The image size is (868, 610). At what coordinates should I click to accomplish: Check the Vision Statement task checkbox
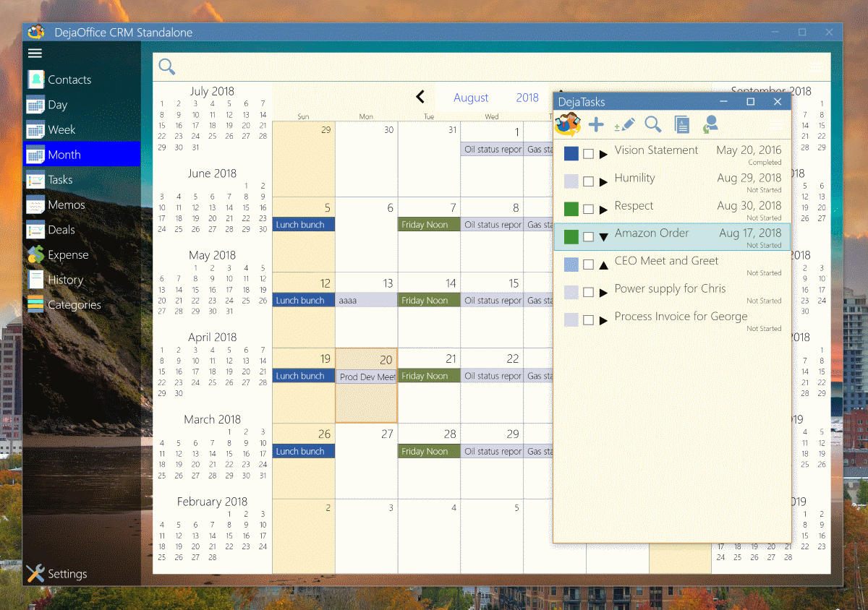tap(589, 154)
